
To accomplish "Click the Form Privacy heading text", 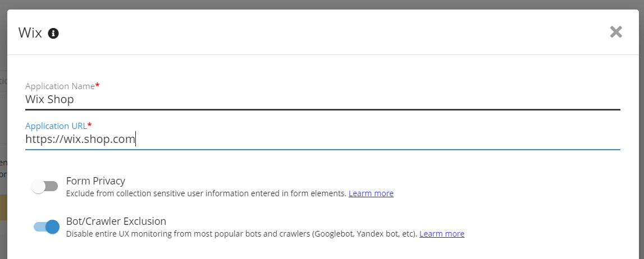I will point(95,181).
